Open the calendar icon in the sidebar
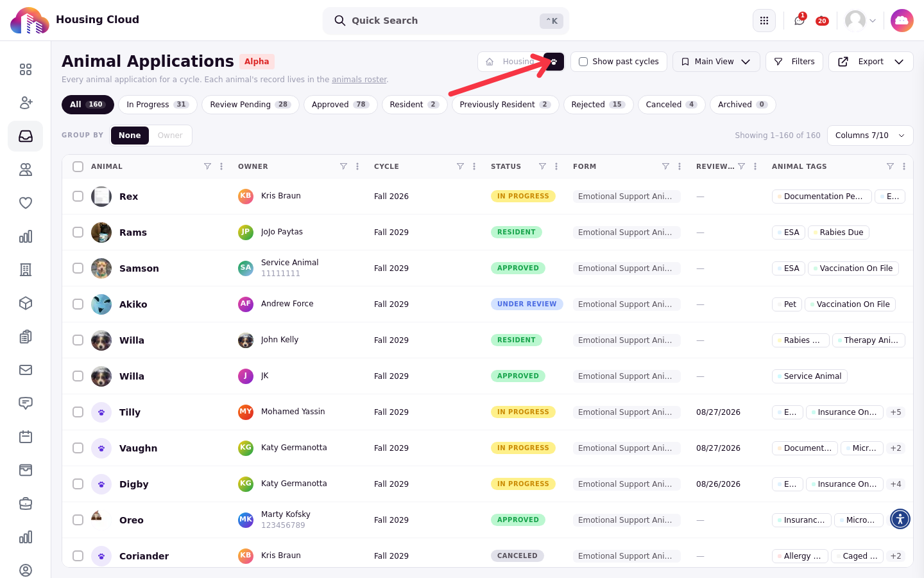This screenshot has height=578, width=924. point(26,437)
